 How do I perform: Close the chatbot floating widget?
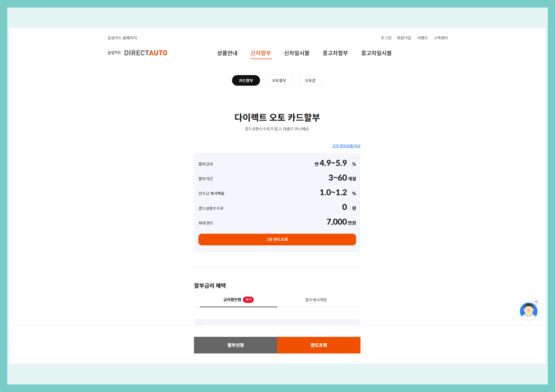(536, 302)
